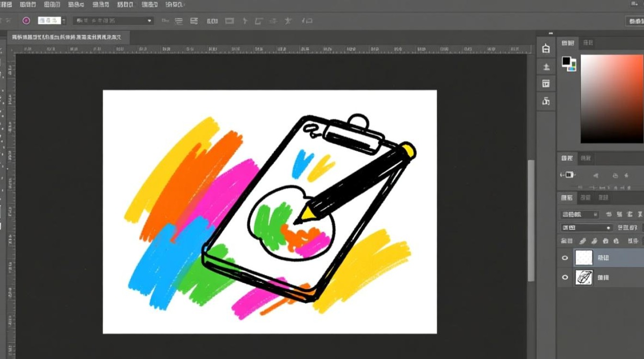Open the layer filter type dropdown
This screenshot has height=359, width=644.
pyautogui.click(x=580, y=214)
